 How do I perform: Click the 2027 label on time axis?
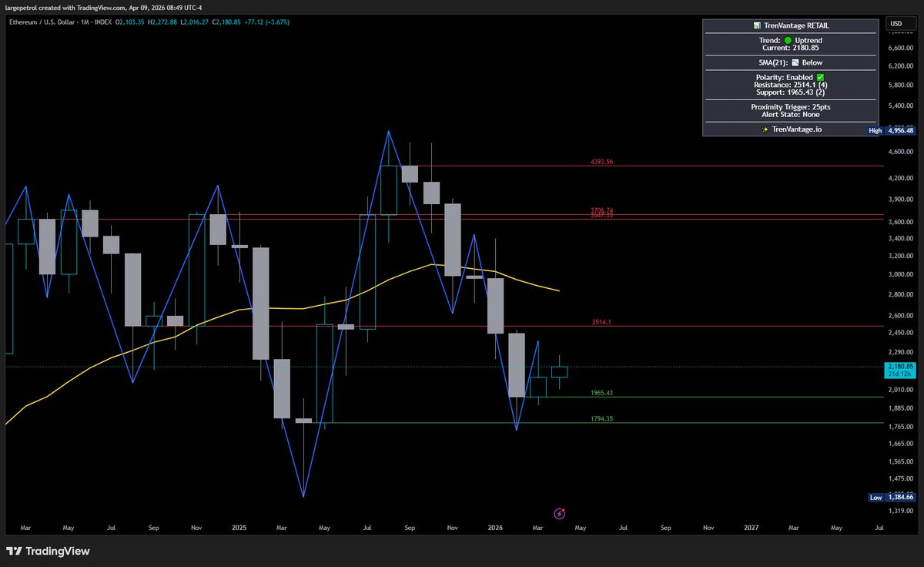pos(752,528)
